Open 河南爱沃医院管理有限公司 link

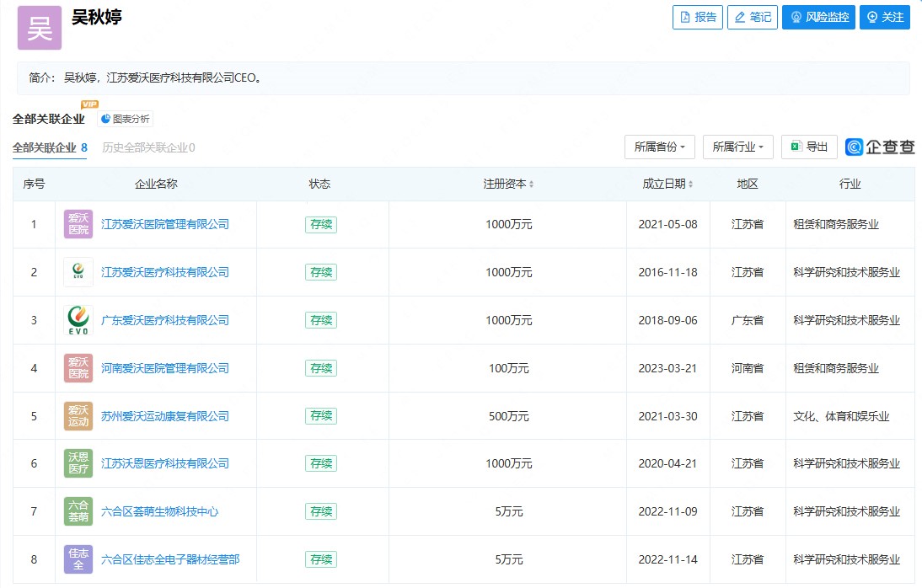165,368
